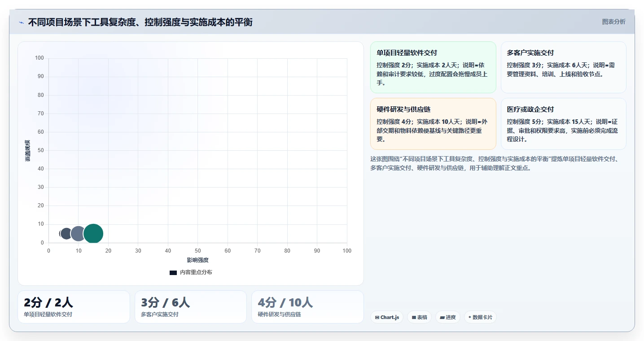Click the 进度 tag
The width and height of the screenshot is (644, 341).
448,317
